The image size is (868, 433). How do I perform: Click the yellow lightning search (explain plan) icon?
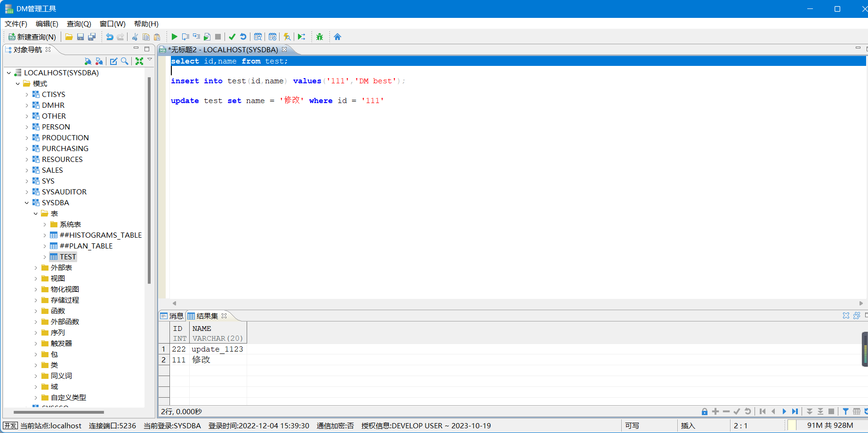[x=287, y=37]
